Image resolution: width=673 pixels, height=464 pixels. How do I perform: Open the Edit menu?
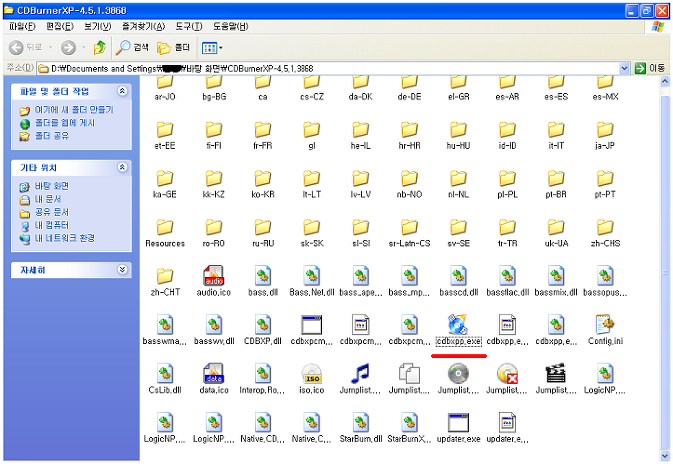click(60, 27)
